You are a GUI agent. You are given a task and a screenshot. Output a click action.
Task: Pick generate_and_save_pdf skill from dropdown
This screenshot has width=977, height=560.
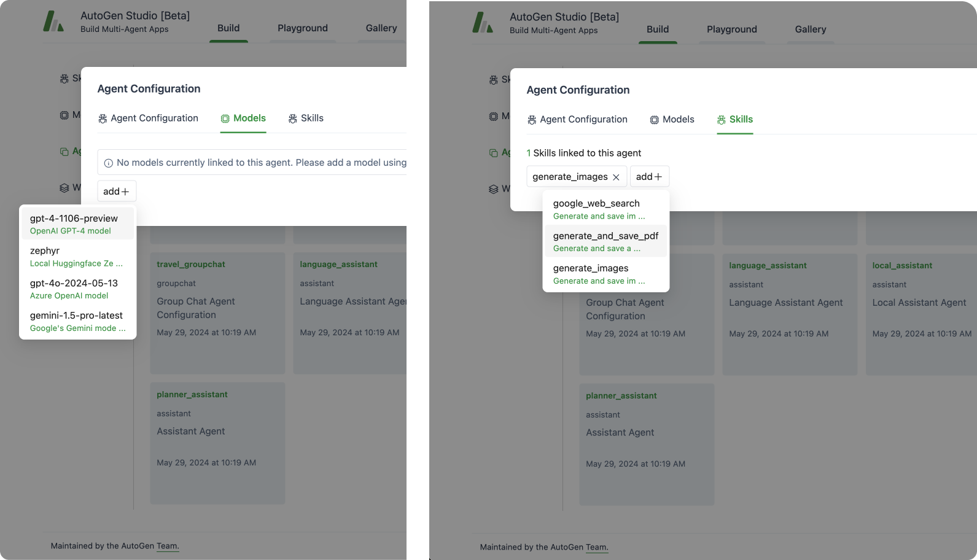click(x=606, y=242)
